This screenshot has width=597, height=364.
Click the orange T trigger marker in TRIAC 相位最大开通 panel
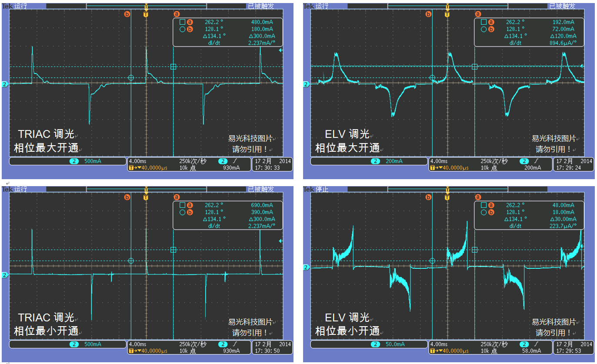[146, 14]
